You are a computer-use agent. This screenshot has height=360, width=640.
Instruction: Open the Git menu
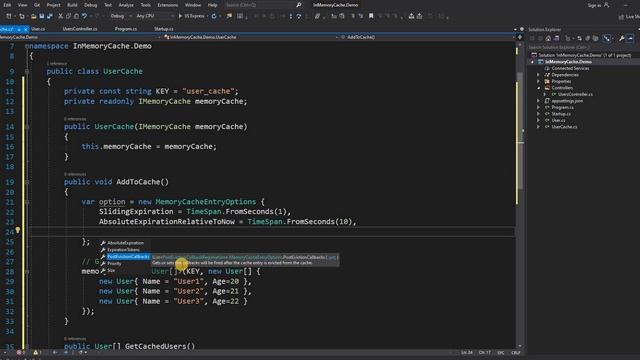[37, 5]
